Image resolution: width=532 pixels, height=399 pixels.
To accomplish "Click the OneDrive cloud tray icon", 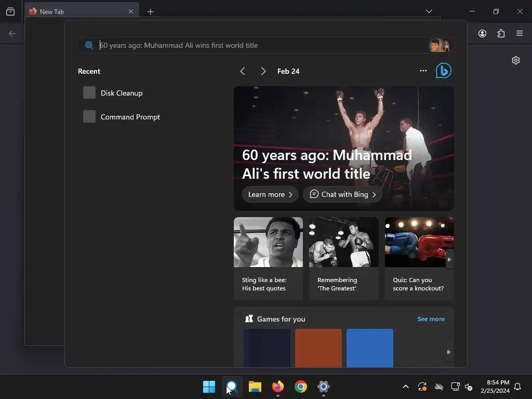I will 439,387.
